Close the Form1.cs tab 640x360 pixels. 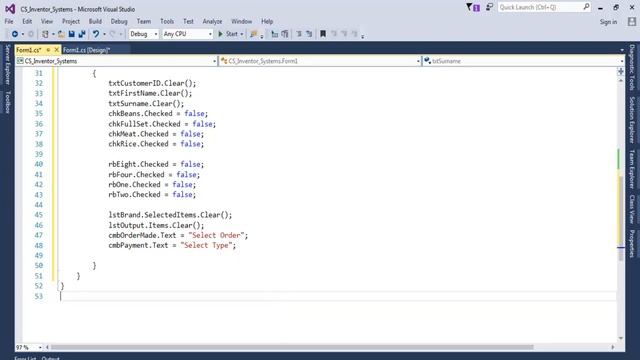click(x=57, y=50)
